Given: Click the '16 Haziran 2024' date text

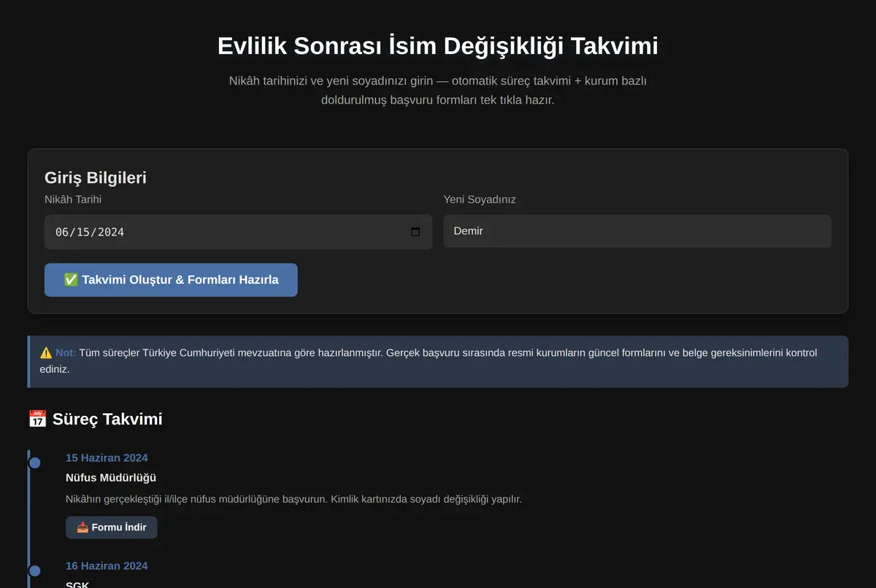Looking at the screenshot, I should pos(107,566).
